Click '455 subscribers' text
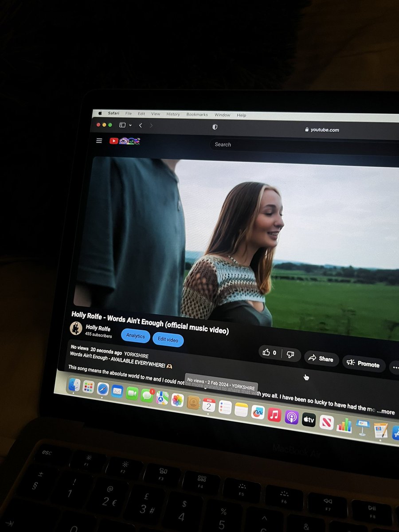 (x=98, y=336)
